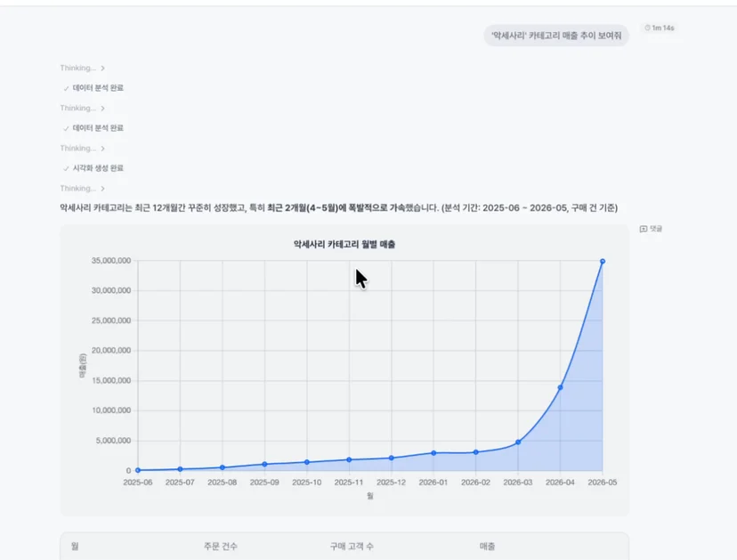Expand the Thinking... row between the two 데이터 분석 완료 items

[x=82, y=108]
